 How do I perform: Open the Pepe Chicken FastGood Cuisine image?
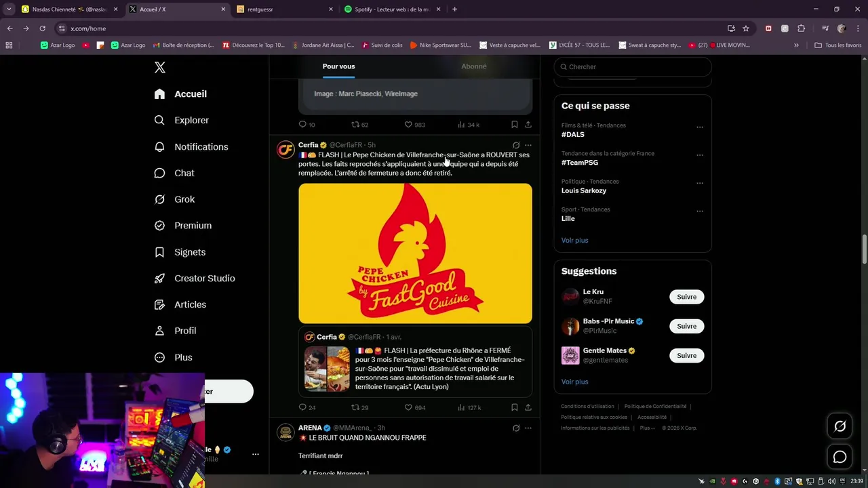pyautogui.click(x=415, y=253)
